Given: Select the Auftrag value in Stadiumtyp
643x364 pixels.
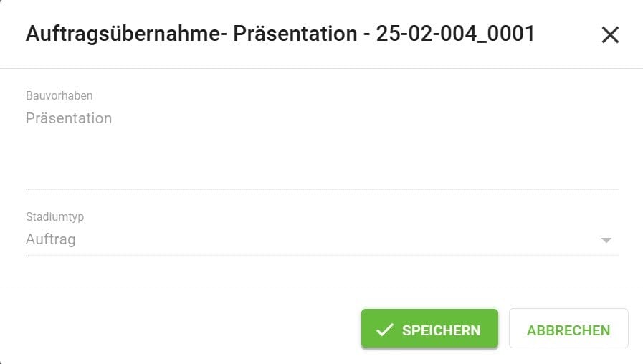Looking at the screenshot, I should coord(51,240).
